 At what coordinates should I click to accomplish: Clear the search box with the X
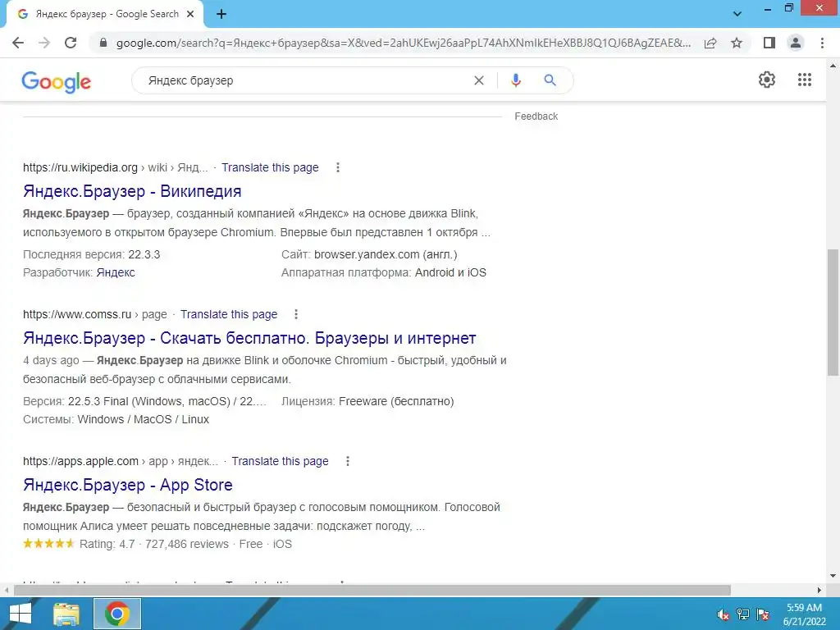pos(479,80)
